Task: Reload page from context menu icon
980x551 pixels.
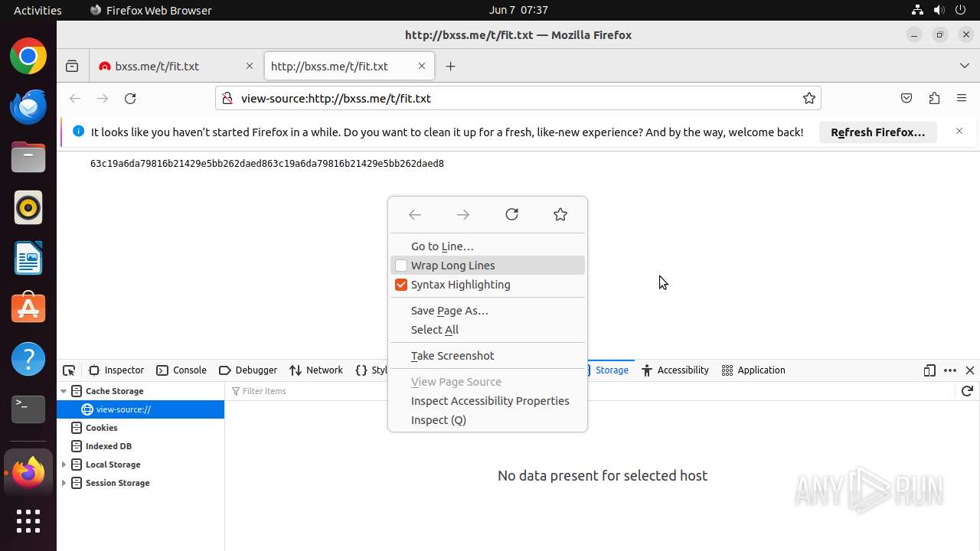Action: pyautogui.click(x=512, y=215)
